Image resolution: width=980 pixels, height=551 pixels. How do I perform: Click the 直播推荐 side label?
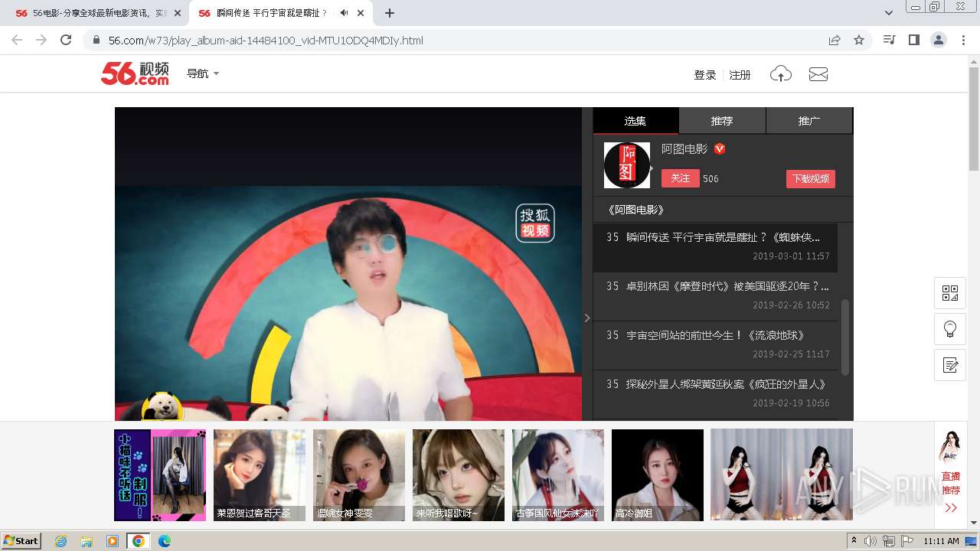tap(951, 483)
